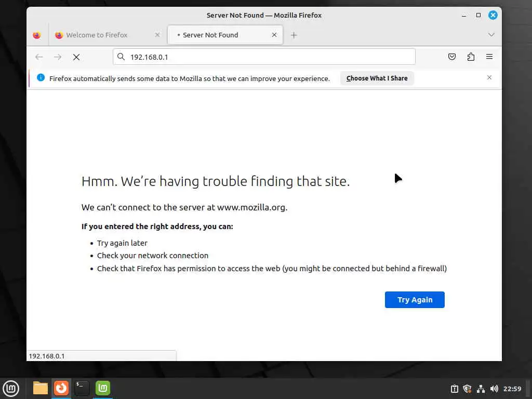Open the volume control tray icon

494,389
